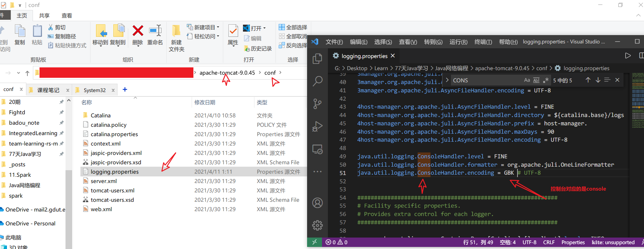This screenshot has height=249, width=644.
Task: Click the Copy icon in ribbon
Action: click(x=20, y=35)
